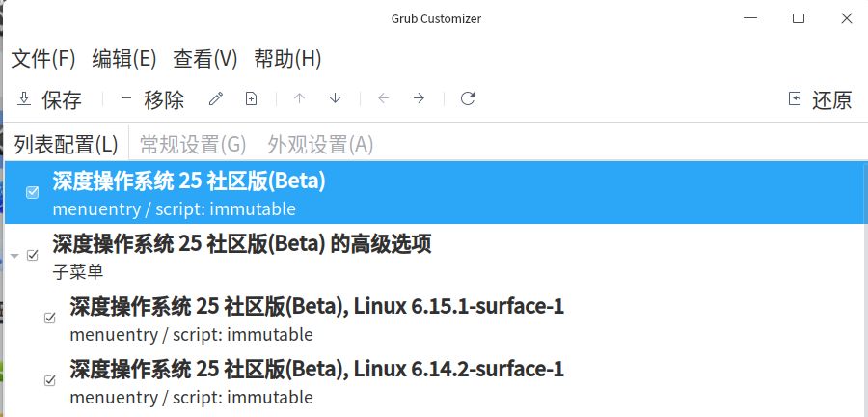This screenshot has width=868, height=417.
Task: Click the left arrow remove-from-submenu icon
Action: [x=383, y=99]
